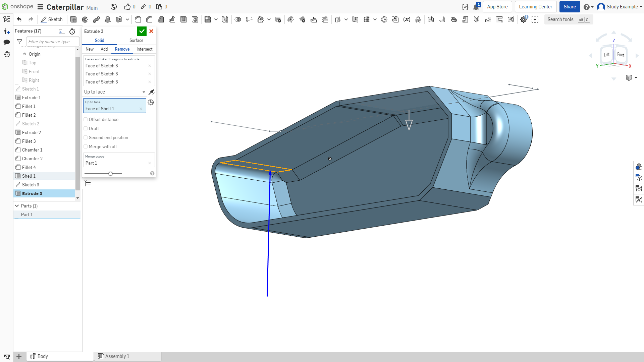Cancel Extrude 3 with red X
Screen dimensions: 644x362
click(151, 31)
